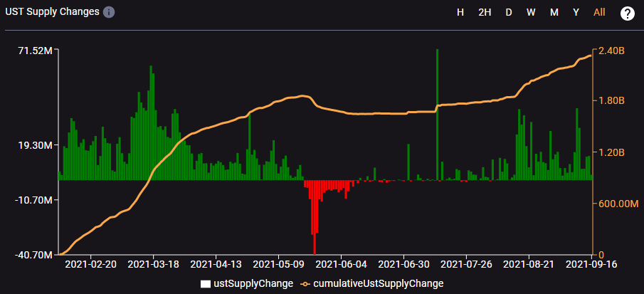Click the tallest green bar in mid-July
The width and height of the screenshot is (644, 294).
click(437, 114)
